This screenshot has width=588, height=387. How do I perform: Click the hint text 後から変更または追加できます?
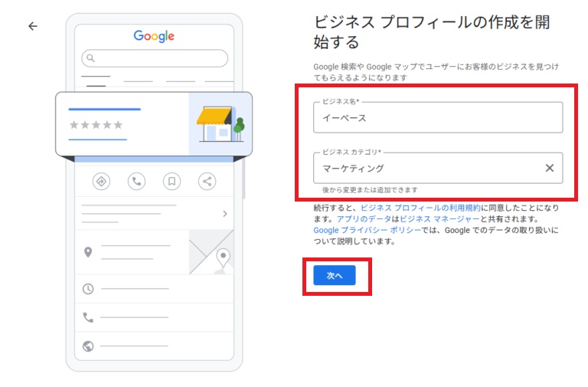(x=370, y=190)
